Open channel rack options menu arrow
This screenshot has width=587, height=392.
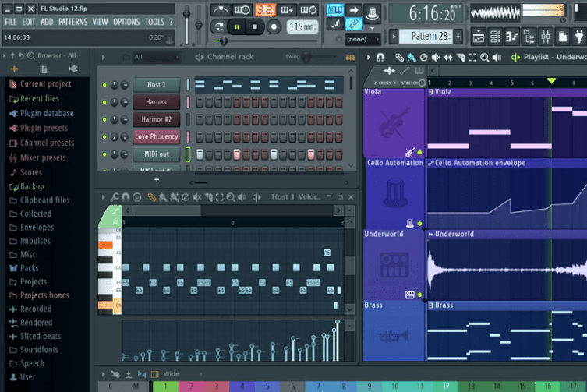pyautogui.click(x=104, y=58)
